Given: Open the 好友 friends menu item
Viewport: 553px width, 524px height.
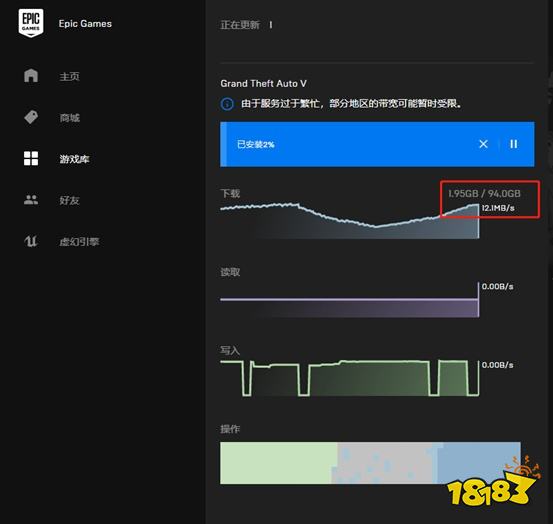Looking at the screenshot, I should point(69,200).
